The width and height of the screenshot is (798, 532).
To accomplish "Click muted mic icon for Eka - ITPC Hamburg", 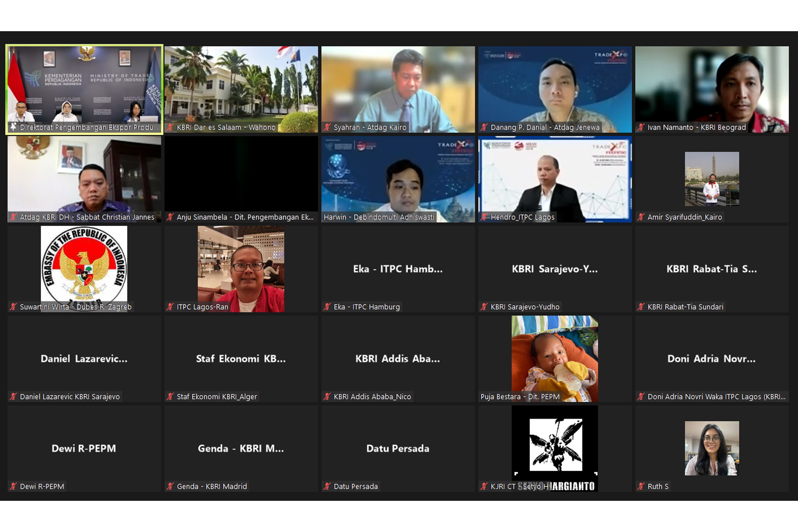I will (x=327, y=307).
